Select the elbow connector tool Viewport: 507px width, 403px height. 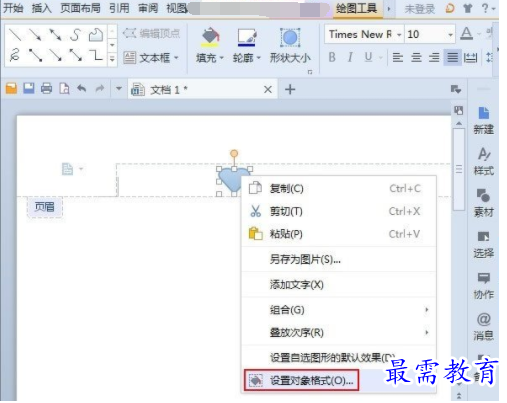(x=96, y=55)
